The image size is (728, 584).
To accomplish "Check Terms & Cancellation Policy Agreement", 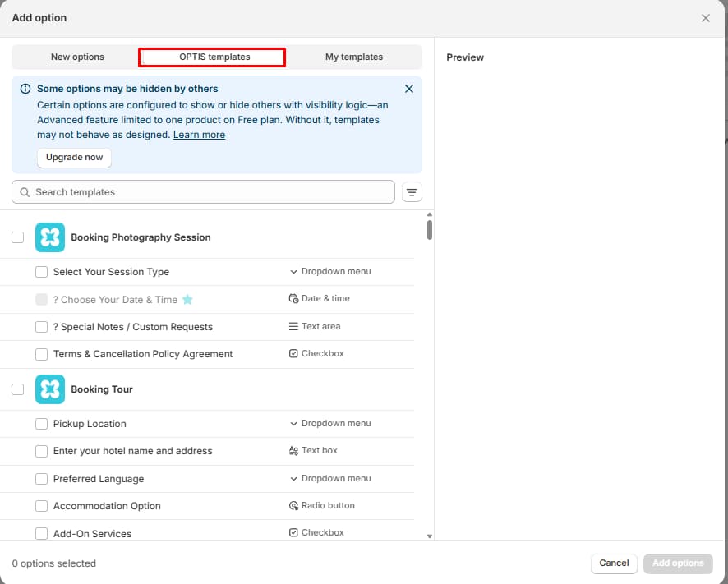I will [x=41, y=354].
